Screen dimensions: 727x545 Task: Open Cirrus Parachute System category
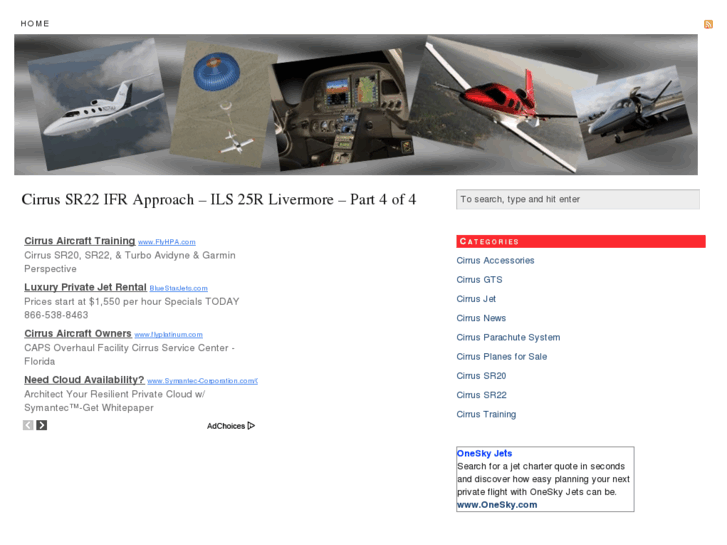pos(508,338)
